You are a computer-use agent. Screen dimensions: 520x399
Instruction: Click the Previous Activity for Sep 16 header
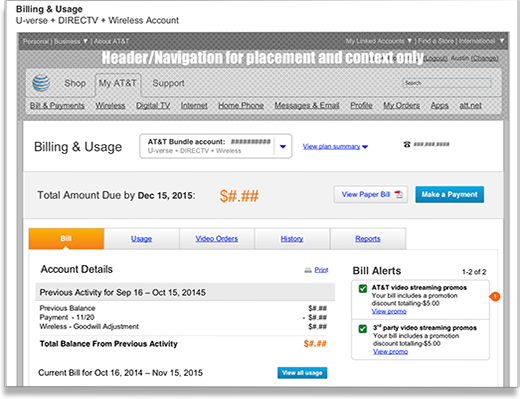tap(185, 292)
